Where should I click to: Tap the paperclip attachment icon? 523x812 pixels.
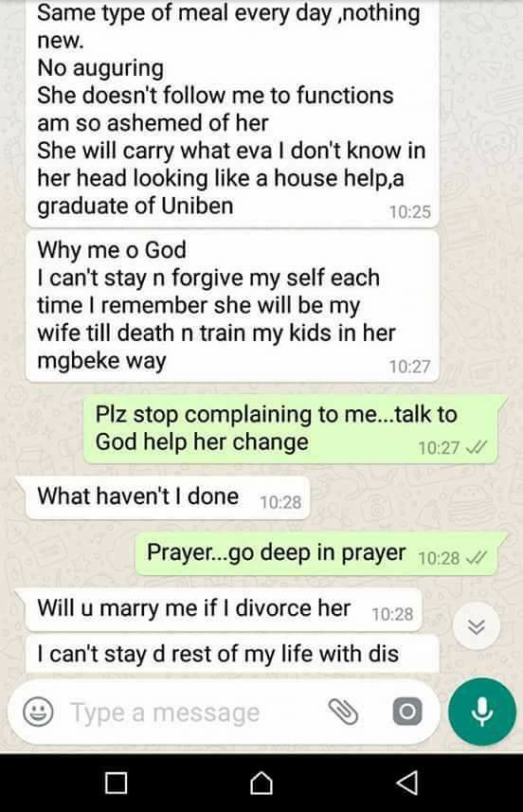343,711
